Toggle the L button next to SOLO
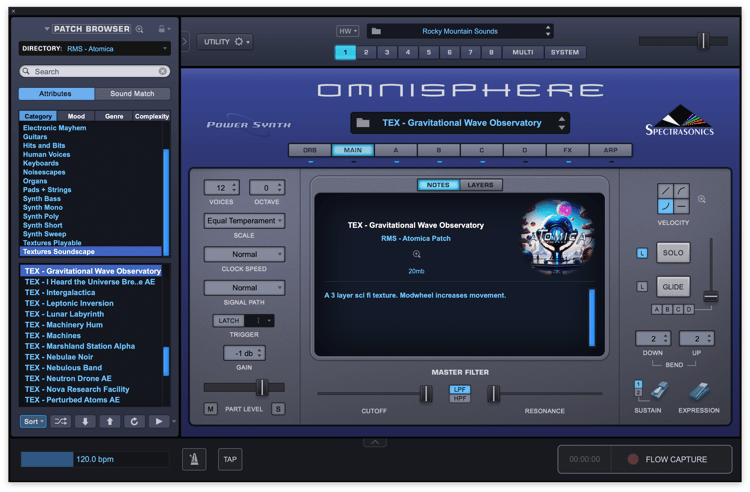This screenshot has height=492, width=750. 642,253
